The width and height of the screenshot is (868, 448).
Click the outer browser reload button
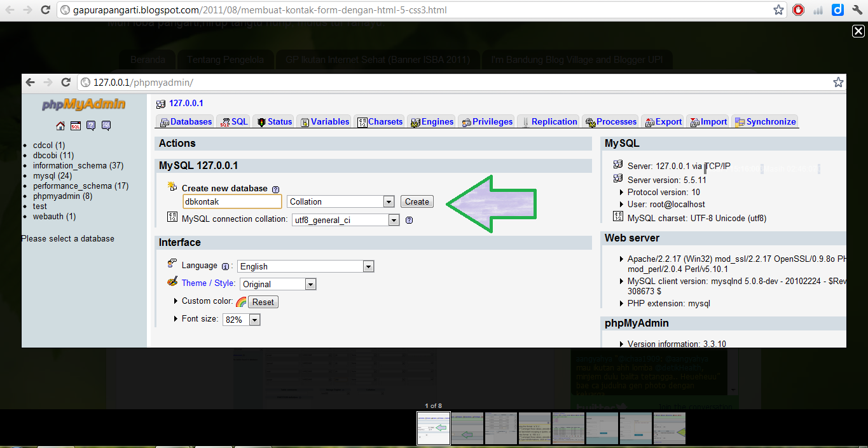[45, 10]
